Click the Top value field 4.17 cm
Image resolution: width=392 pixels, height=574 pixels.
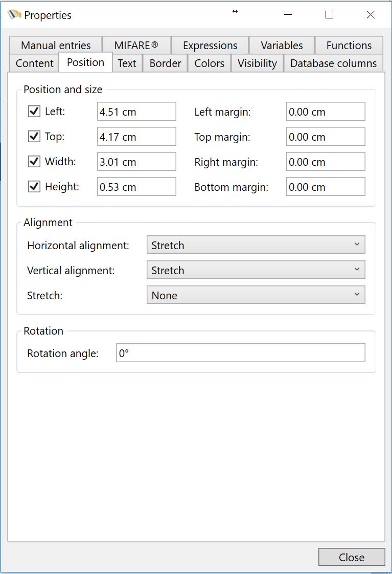136,136
